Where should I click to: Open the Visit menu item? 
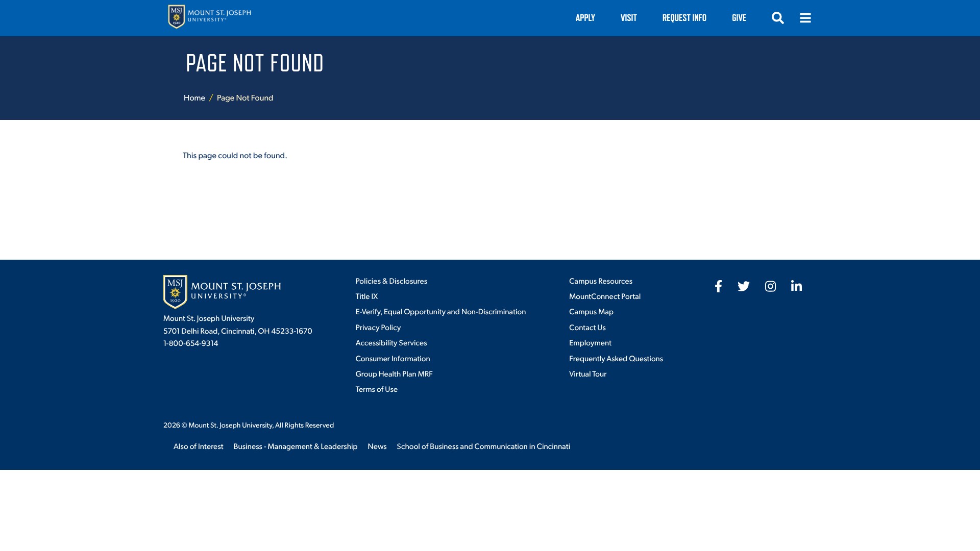(x=628, y=18)
